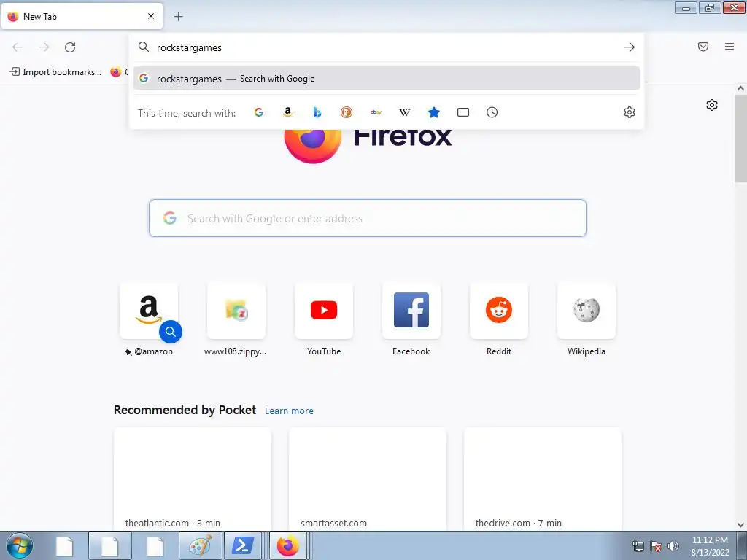Open a new tab with the plus button
The image size is (747, 560).
(x=178, y=17)
